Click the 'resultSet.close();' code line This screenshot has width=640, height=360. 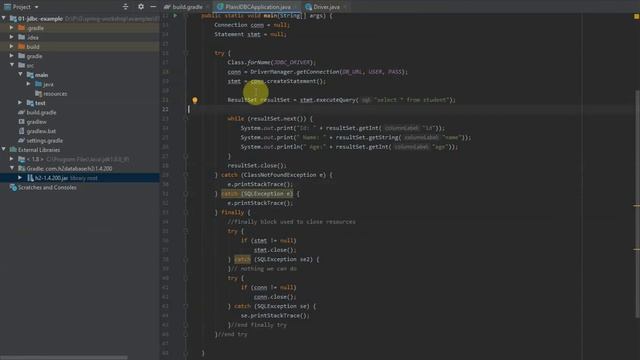click(257, 166)
